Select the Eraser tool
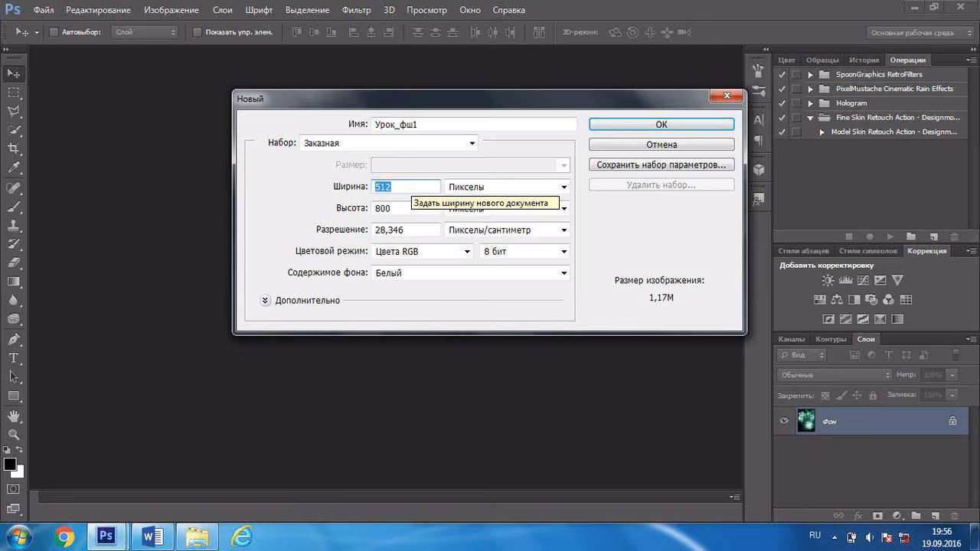 point(14,263)
